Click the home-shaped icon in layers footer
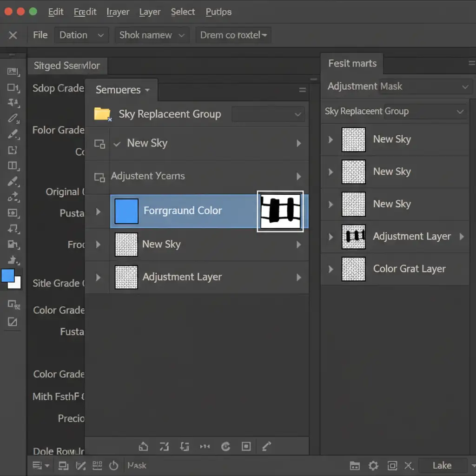Image resolution: width=476 pixels, height=476 pixels. click(144, 447)
